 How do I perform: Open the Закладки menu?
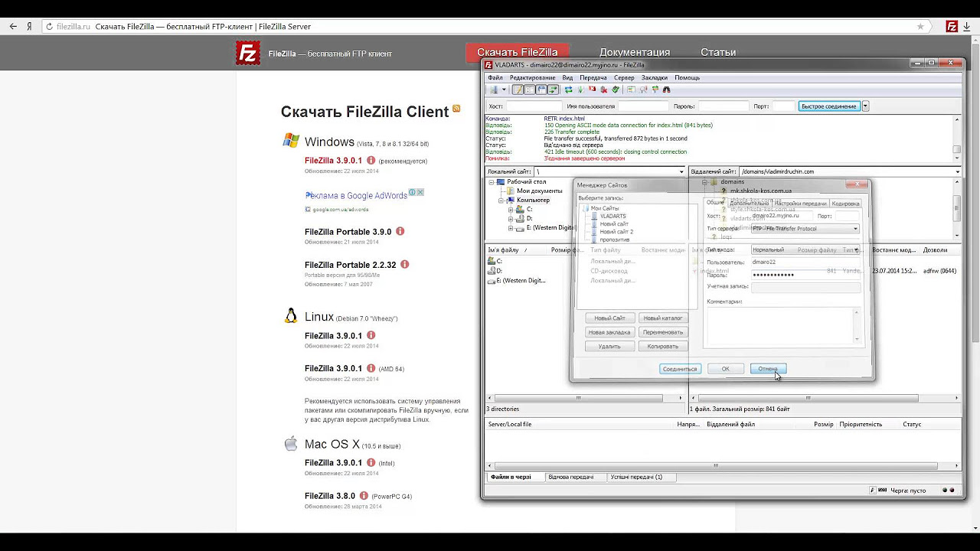(x=655, y=77)
